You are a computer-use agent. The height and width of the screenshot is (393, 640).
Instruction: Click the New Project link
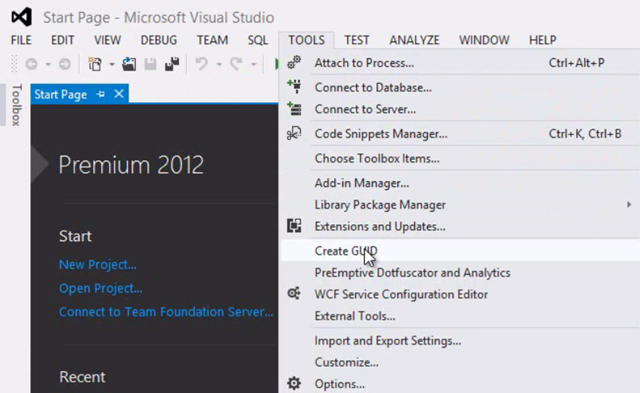[x=98, y=264]
